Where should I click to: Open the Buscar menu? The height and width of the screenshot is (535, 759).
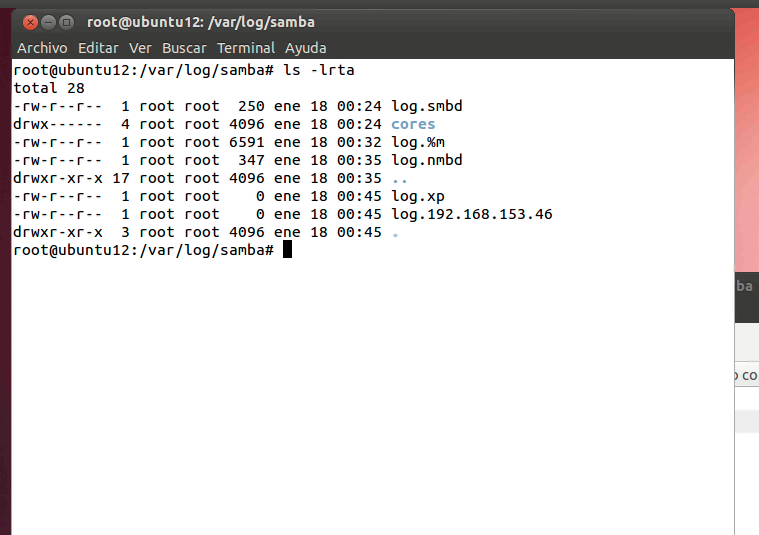point(184,48)
